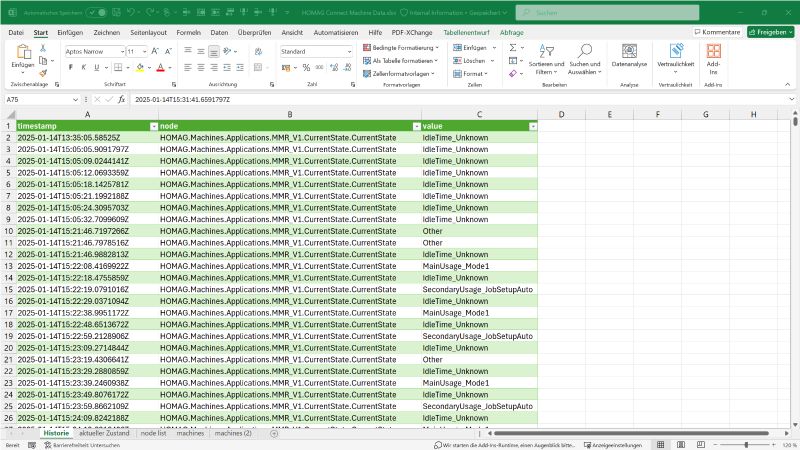Open the Datei menu
This screenshot has width=800, height=450.
pos(16,32)
